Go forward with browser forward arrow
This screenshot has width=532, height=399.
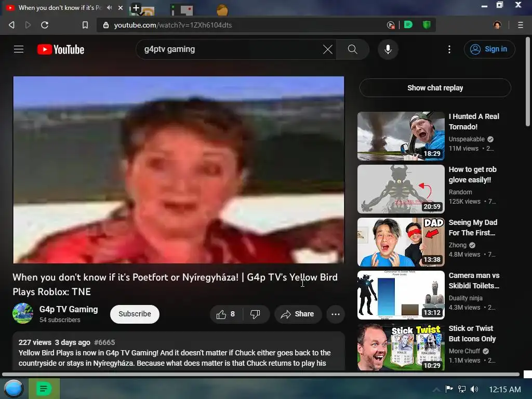point(28,25)
